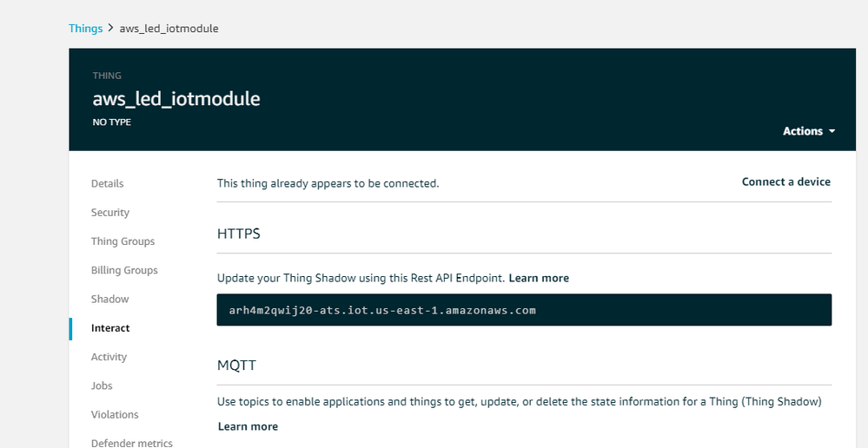The width and height of the screenshot is (868, 448).
Task: Select Thing Groups in sidebar
Action: point(123,241)
